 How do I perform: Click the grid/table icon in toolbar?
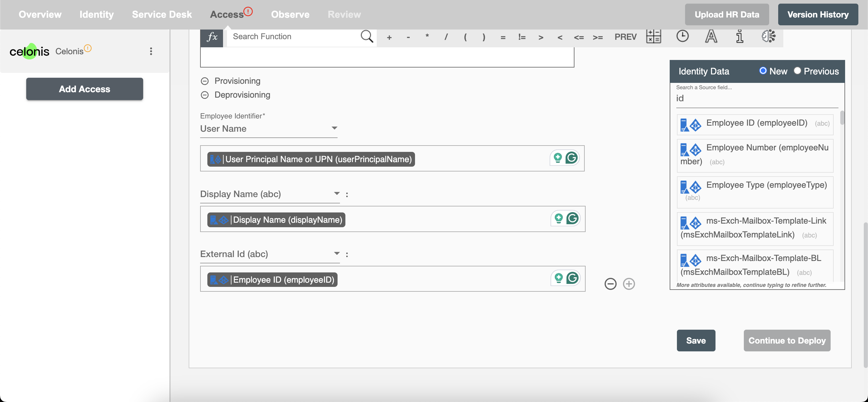(x=654, y=36)
